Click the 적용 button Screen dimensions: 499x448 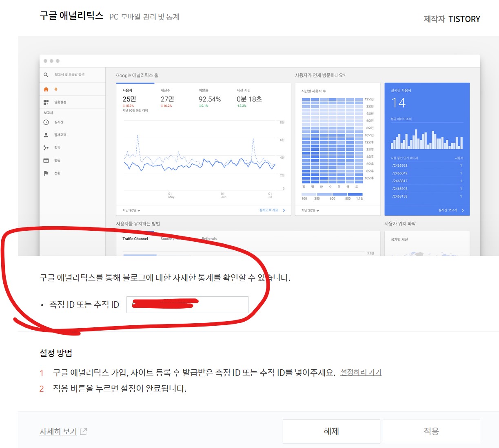click(x=431, y=431)
